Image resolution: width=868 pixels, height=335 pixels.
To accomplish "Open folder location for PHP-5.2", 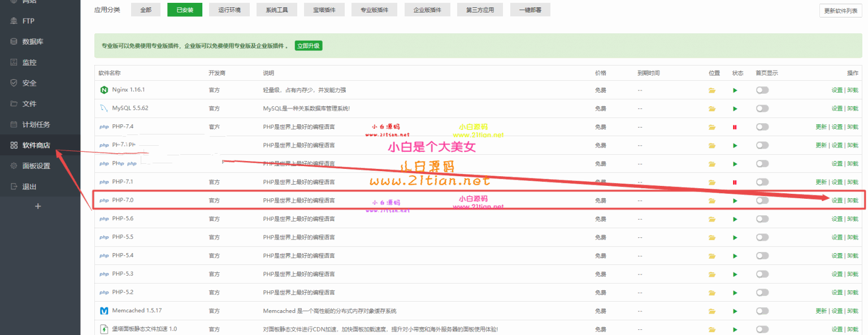I will [712, 293].
